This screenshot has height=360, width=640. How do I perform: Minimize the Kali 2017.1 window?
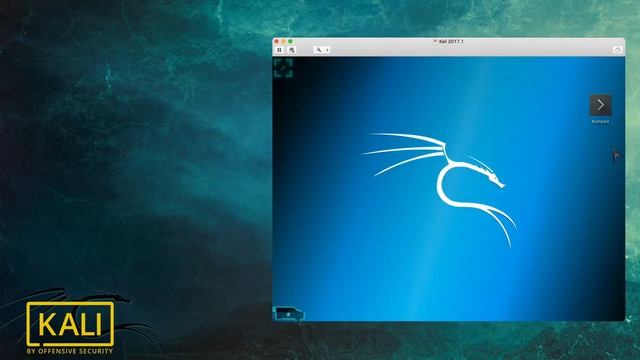point(283,41)
